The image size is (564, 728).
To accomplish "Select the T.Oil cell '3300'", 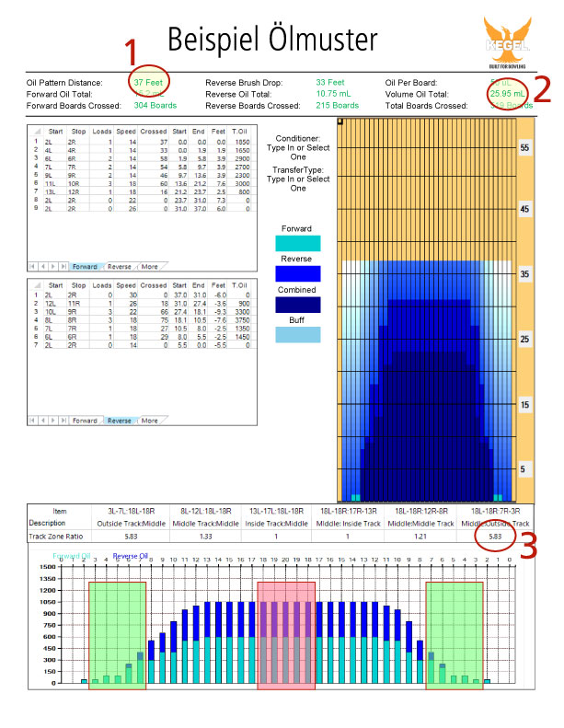I will point(242,312).
